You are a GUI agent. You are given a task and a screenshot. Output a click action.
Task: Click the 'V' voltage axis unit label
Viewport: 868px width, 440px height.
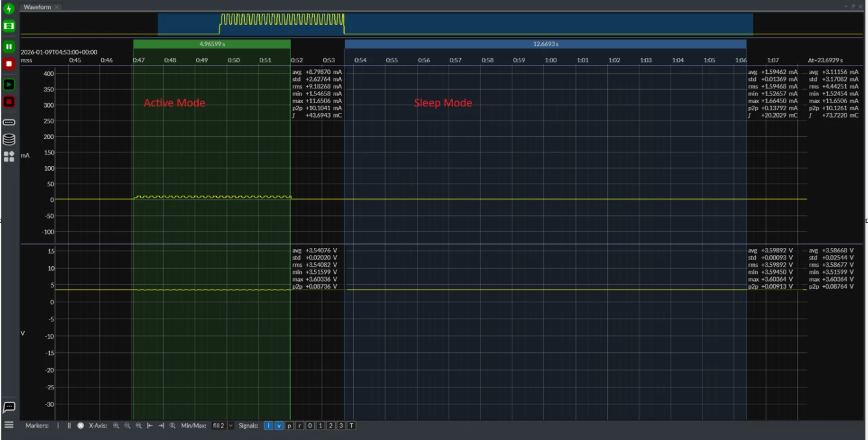pyautogui.click(x=23, y=334)
